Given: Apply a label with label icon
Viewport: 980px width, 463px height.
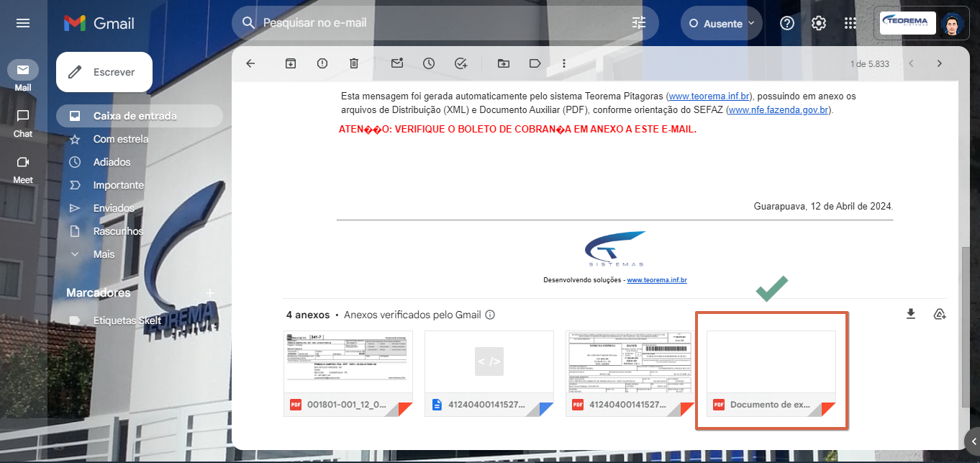Looking at the screenshot, I should pos(535,63).
